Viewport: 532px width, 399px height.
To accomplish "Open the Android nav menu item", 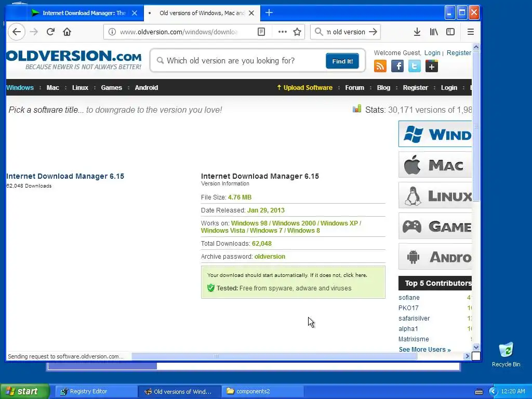I will coord(146,87).
